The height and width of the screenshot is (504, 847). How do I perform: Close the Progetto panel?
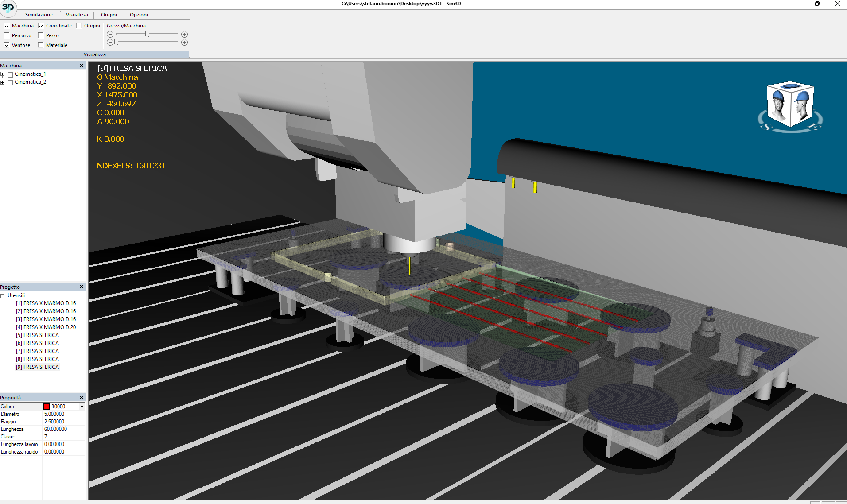[x=82, y=287]
